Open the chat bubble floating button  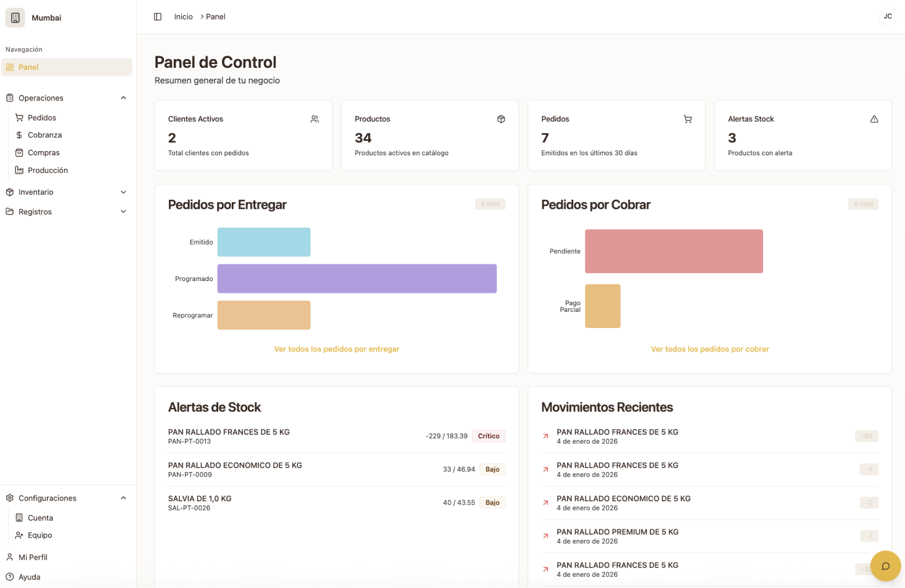pyautogui.click(x=885, y=566)
